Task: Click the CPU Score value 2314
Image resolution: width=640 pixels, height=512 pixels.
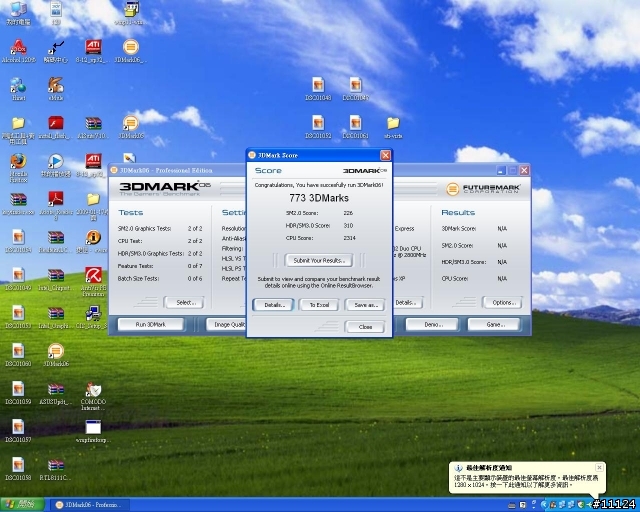Action: (x=349, y=238)
